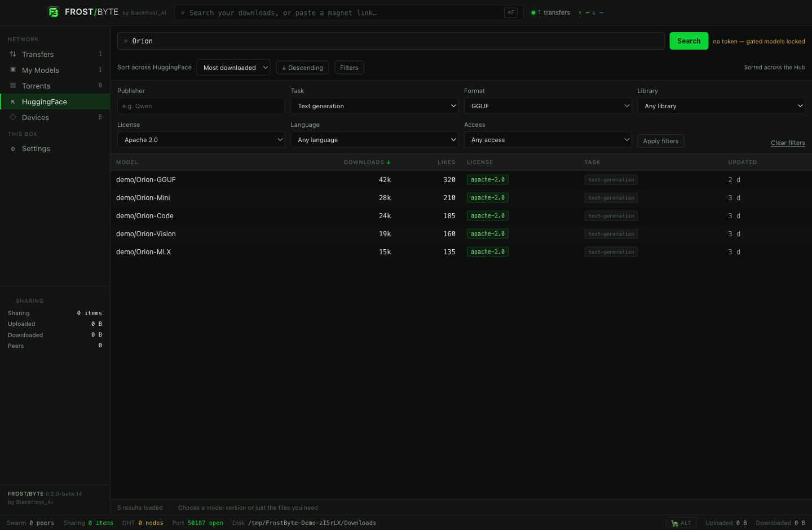Select the demo/Orion-Code model row
The image size is (812, 530).
click(461, 216)
